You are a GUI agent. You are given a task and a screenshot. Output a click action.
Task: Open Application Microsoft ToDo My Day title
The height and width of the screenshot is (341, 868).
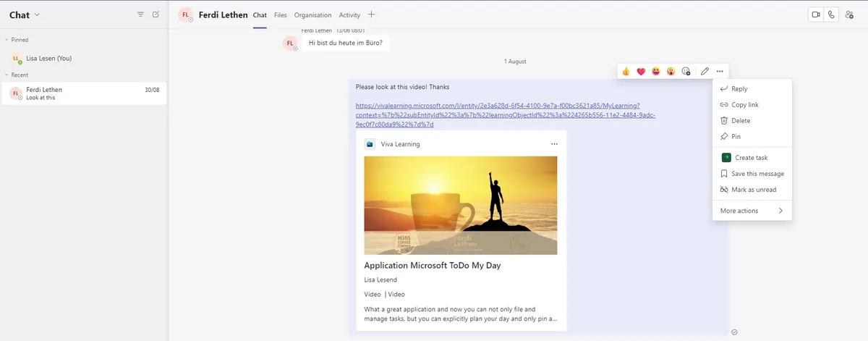pyautogui.click(x=433, y=266)
